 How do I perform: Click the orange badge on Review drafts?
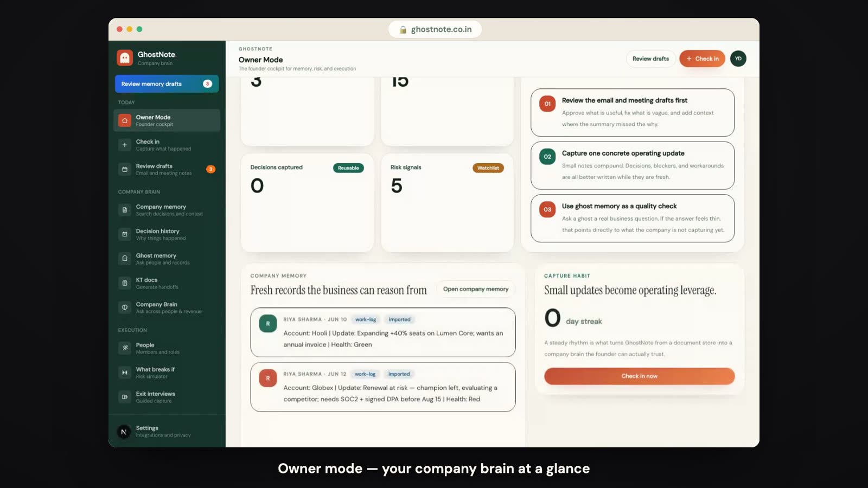[210, 169]
